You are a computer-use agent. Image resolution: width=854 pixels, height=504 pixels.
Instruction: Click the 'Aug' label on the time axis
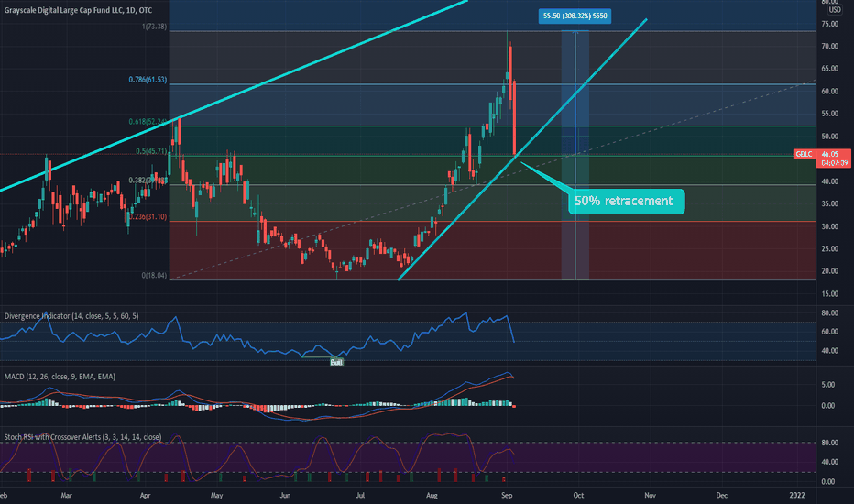pyautogui.click(x=432, y=495)
